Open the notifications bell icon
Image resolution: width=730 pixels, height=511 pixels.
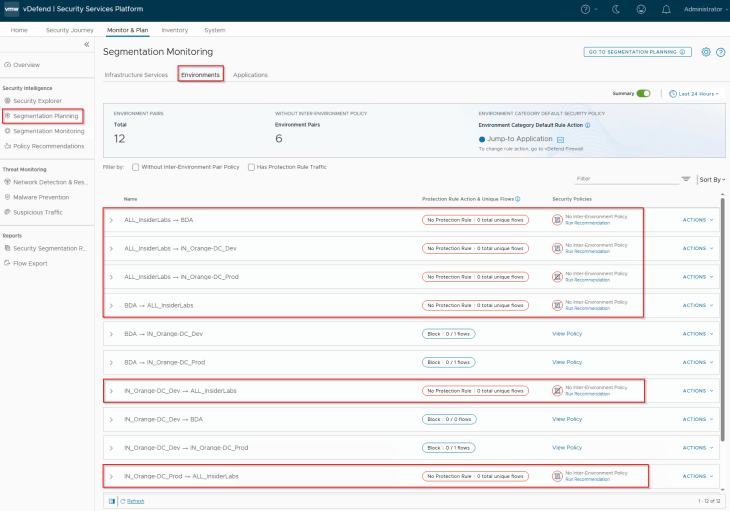666,9
